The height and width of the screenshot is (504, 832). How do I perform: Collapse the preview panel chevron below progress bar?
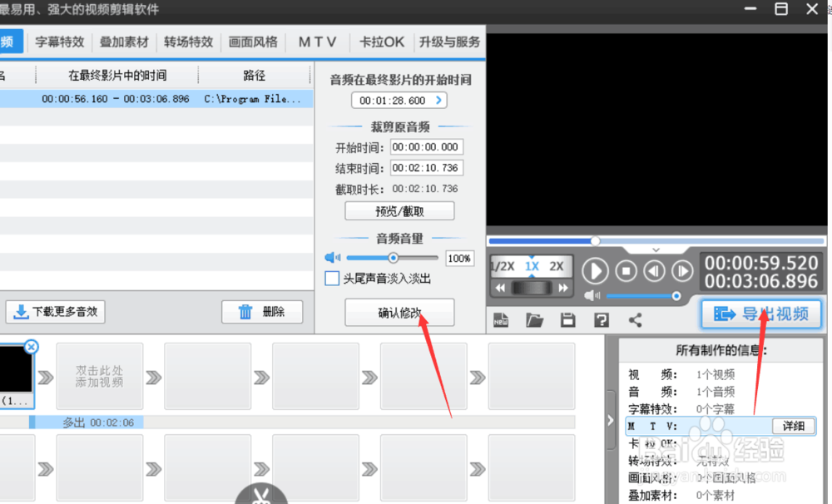pos(656,250)
